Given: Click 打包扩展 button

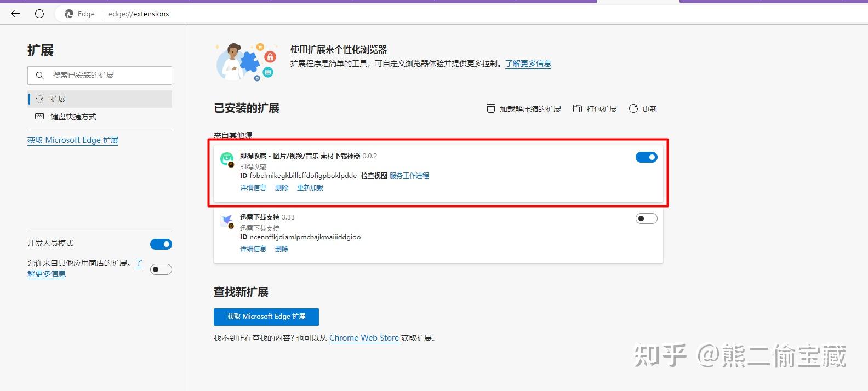Looking at the screenshot, I should (x=595, y=109).
